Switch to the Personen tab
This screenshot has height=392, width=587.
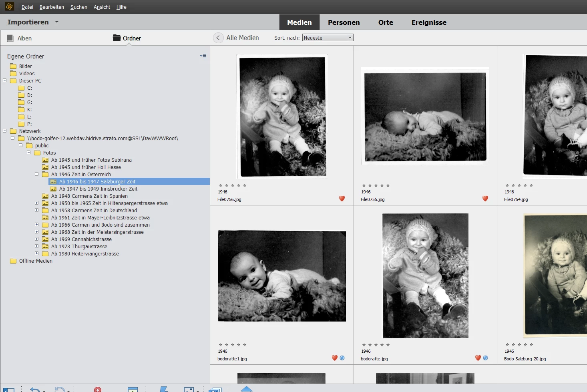pos(344,22)
